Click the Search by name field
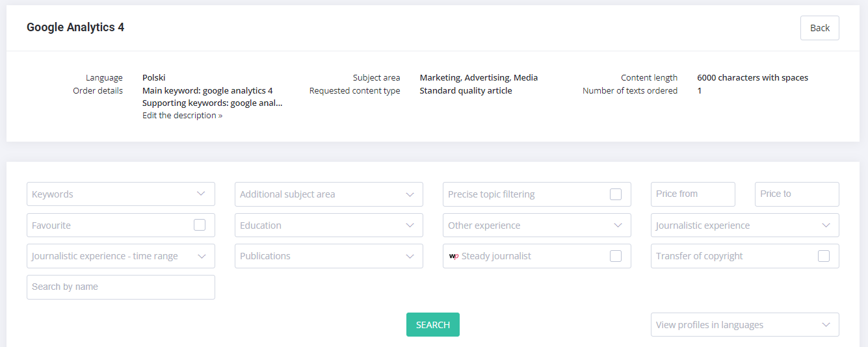This screenshot has width=868, height=347. pos(121,287)
